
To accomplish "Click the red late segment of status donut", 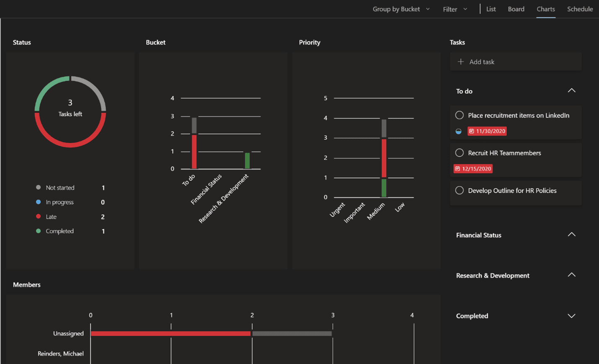I will click(70, 145).
